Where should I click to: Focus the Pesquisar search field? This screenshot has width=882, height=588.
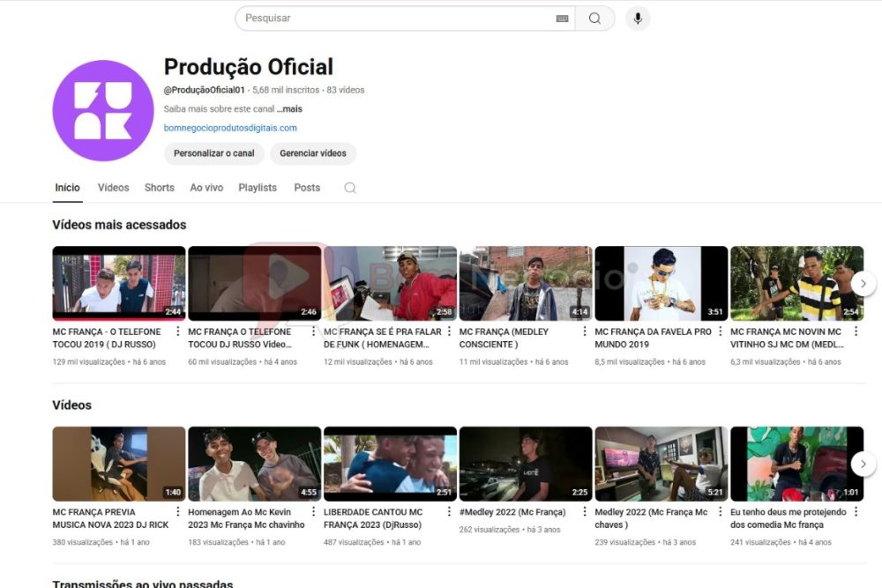(x=405, y=19)
